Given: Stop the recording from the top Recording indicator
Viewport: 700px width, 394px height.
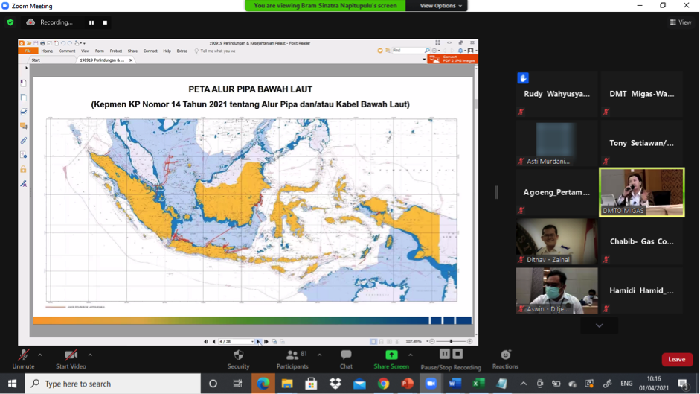Looking at the screenshot, I should (x=105, y=23).
